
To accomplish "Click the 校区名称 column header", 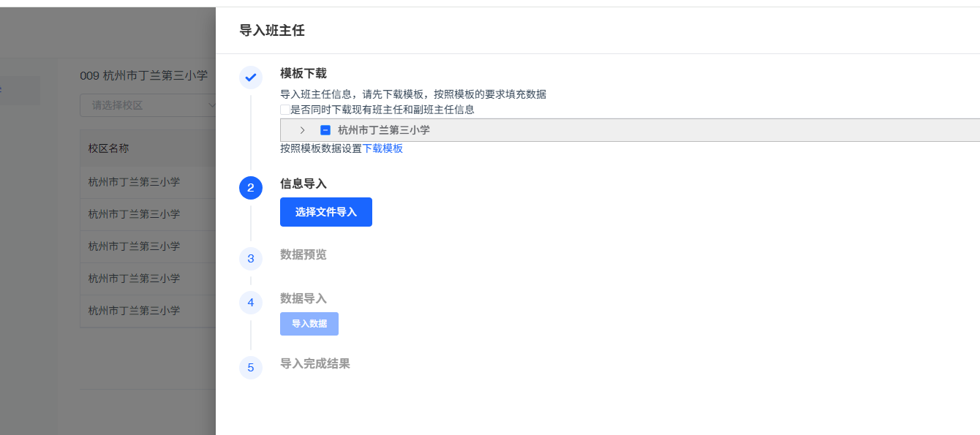I will click(x=109, y=148).
